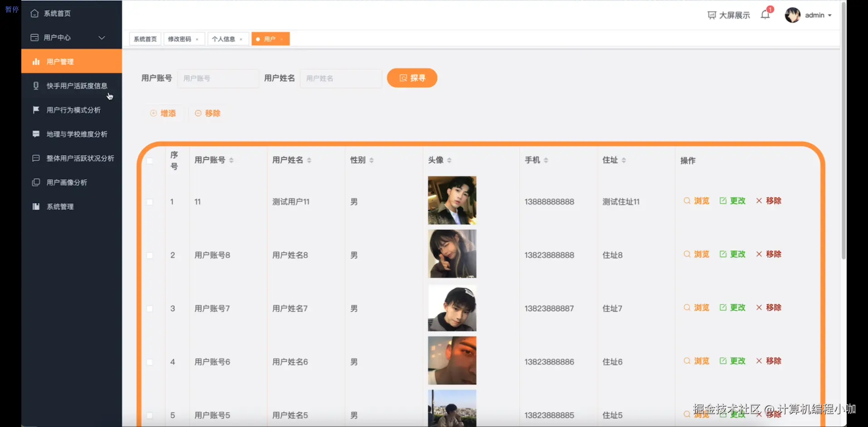Click 移除 for 测试用户11 row

click(x=769, y=201)
